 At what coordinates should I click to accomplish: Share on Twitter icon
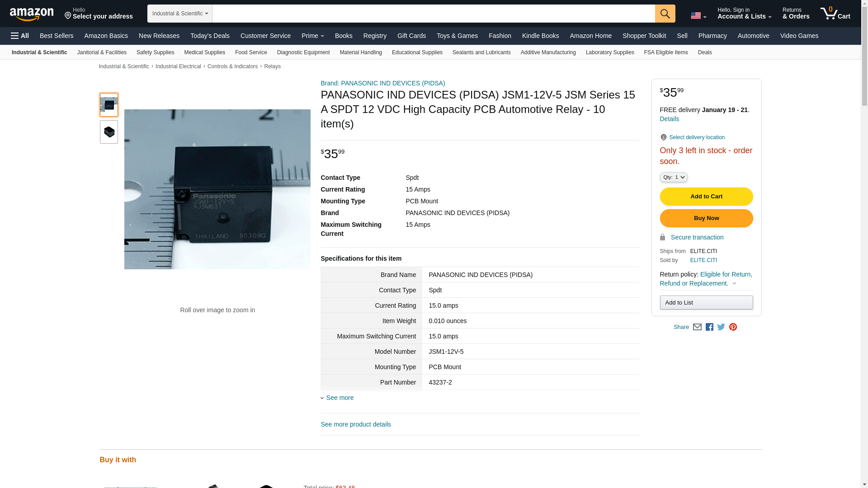tap(721, 327)
